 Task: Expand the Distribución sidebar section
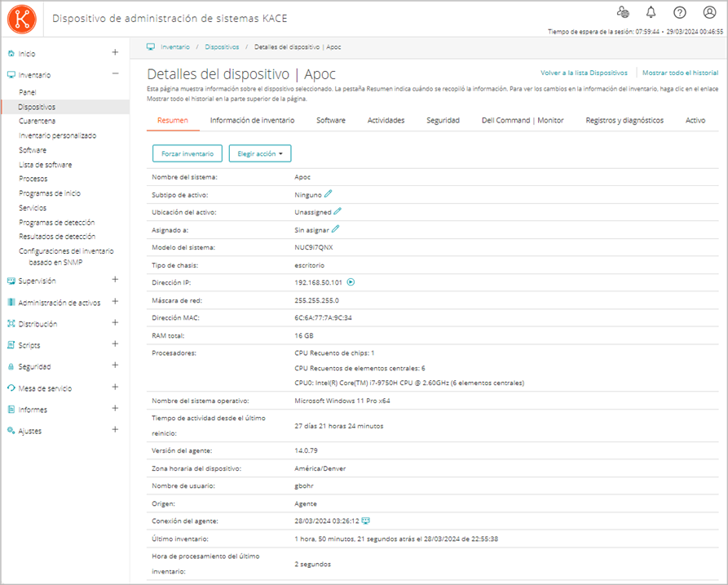pos(115,323)
